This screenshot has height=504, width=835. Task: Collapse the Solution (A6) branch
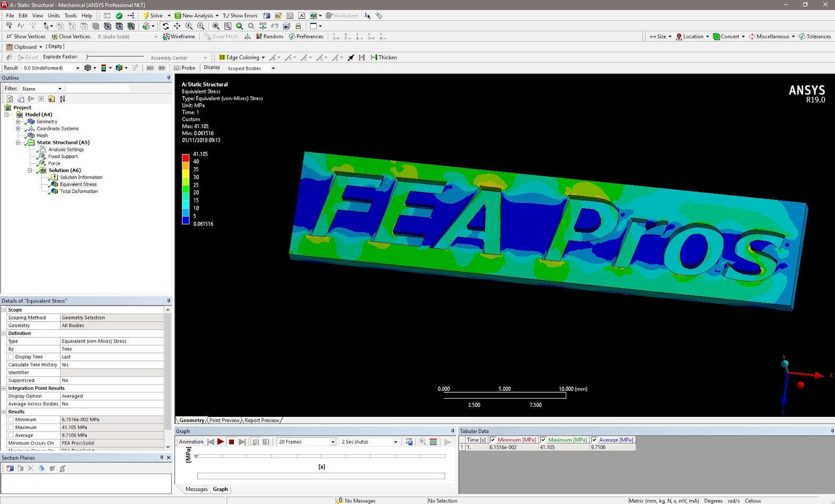pyautogui.click(x=30, y=170)
